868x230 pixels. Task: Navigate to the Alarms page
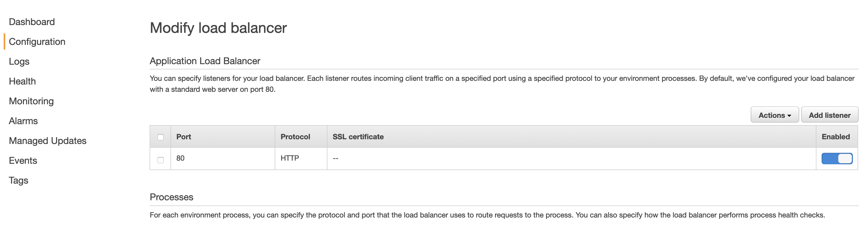coord(23,121)
